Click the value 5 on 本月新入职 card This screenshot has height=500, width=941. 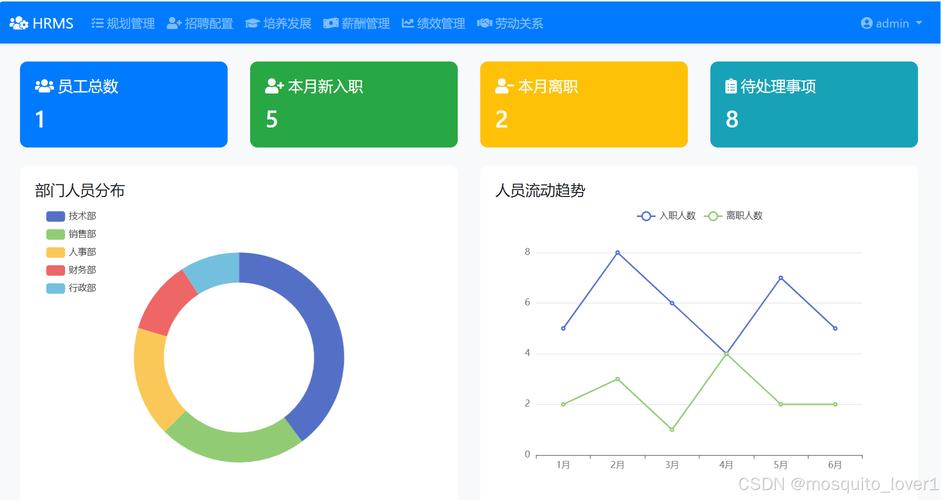(272, 119)
